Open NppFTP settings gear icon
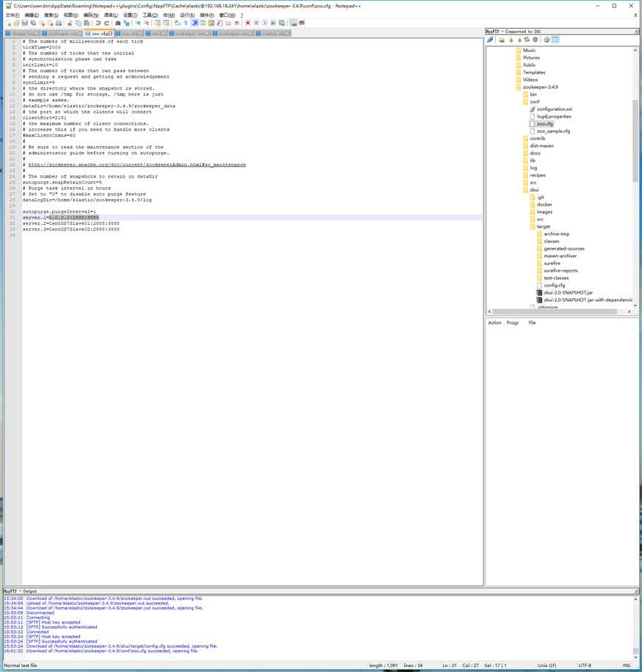This screenshot has width=642, height=672. 547,40
